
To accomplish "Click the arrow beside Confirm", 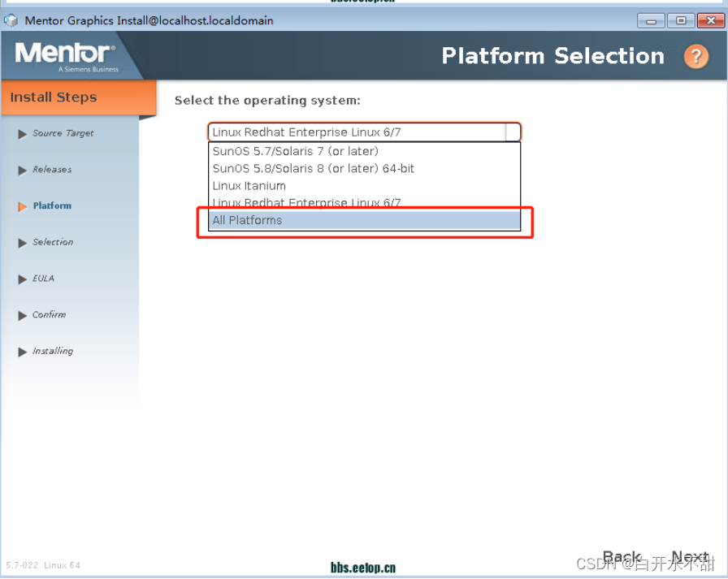I will pyautogui.click(x=22, y=315).
